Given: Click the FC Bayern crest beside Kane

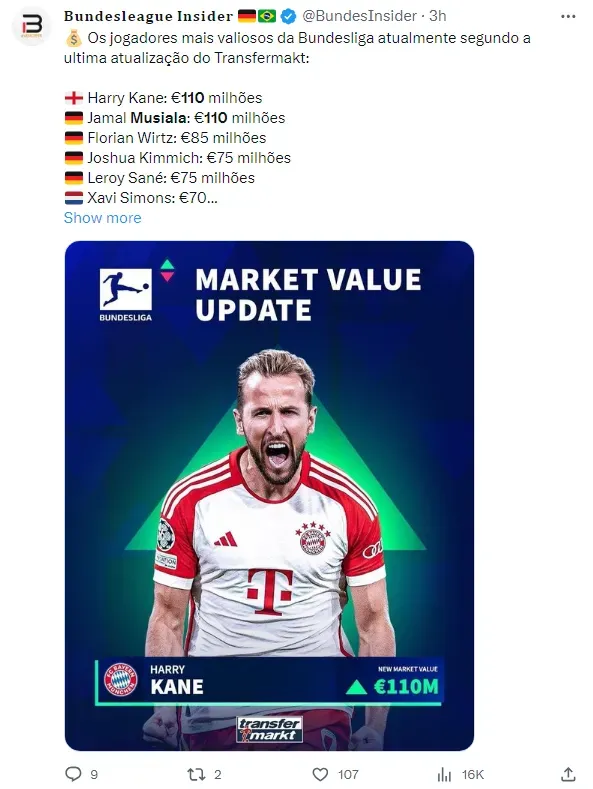Looking at the screenshot, I should coord(121,680).
